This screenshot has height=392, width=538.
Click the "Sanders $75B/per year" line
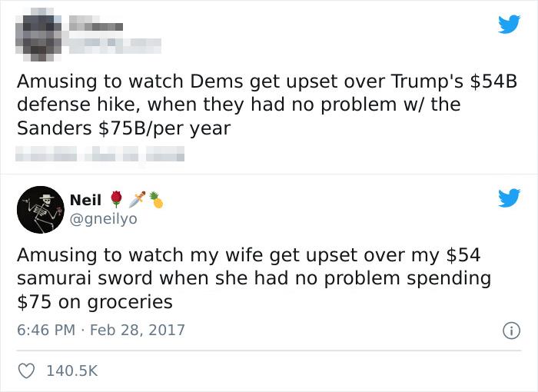tap(123, 128)
